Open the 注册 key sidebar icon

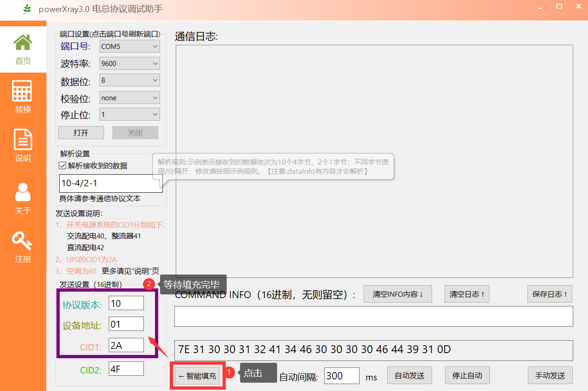click(x=23, y=247)
